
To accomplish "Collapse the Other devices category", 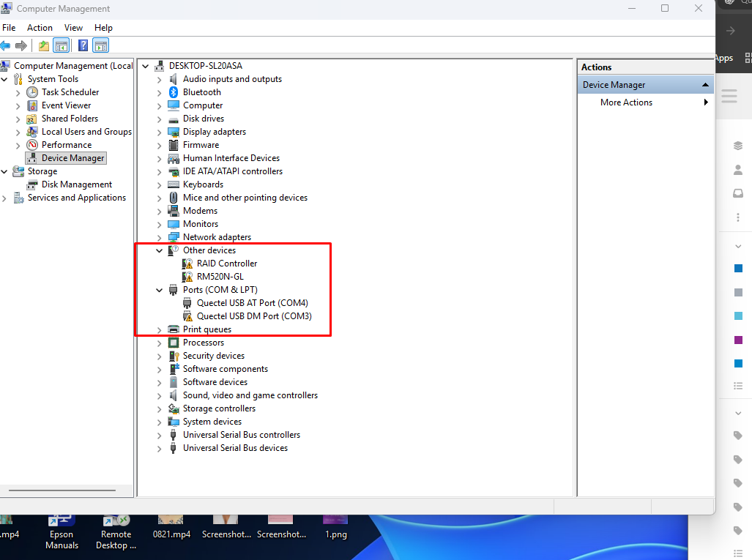I will point(160,250).
